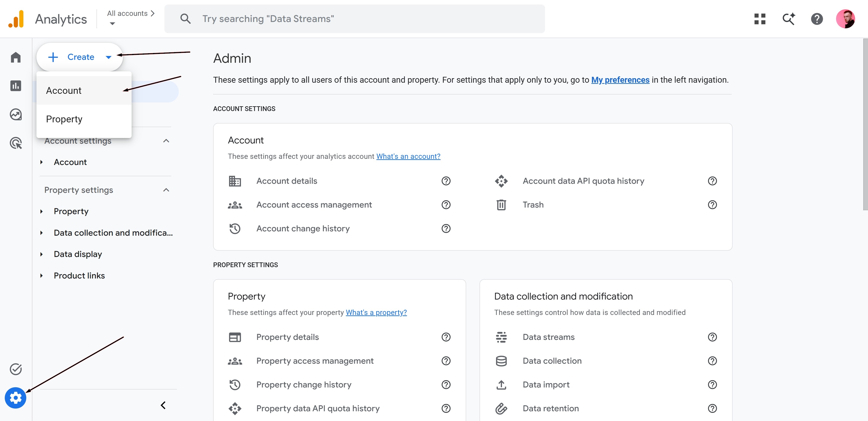The image size is (868, 421).
Task: Click help icon beside Account data API quota history
Action: click(712, 181)
